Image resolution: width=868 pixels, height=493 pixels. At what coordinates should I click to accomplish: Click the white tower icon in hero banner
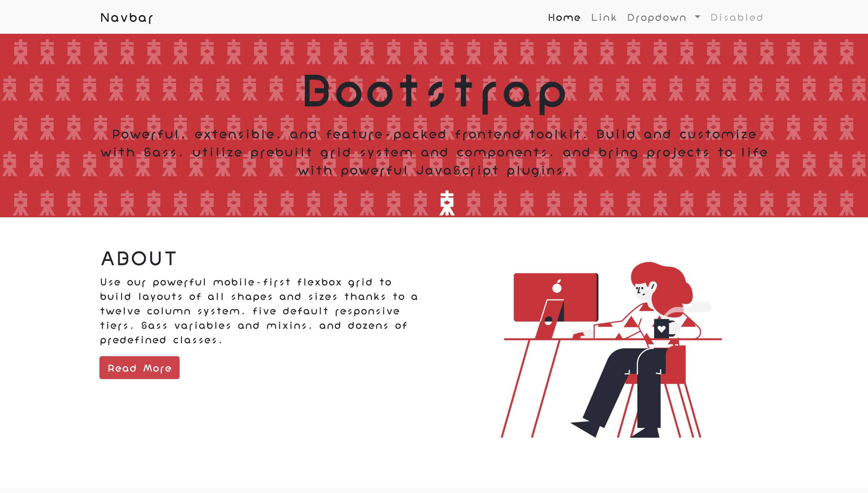click(x=447, y=203)
